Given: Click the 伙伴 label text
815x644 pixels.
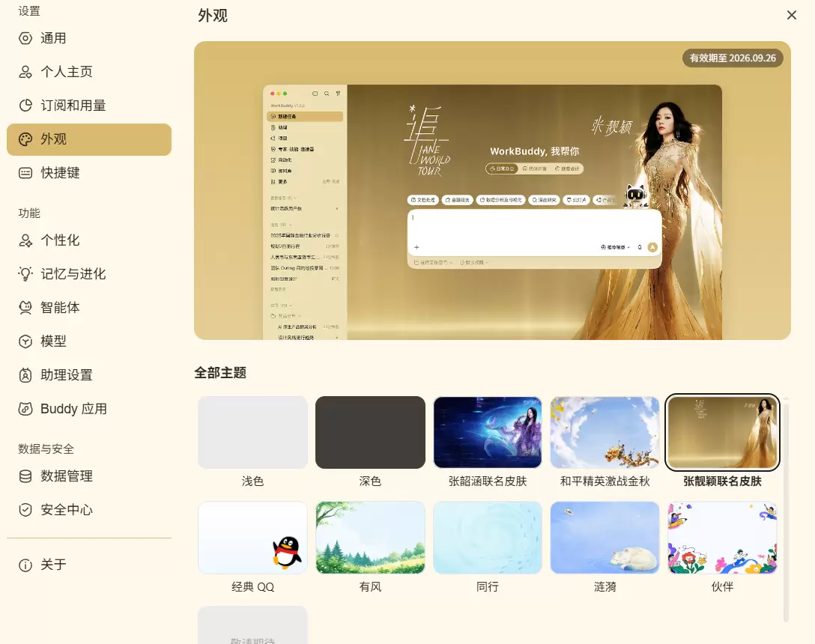Looking at the screenshot, I should tap(722, 587).
